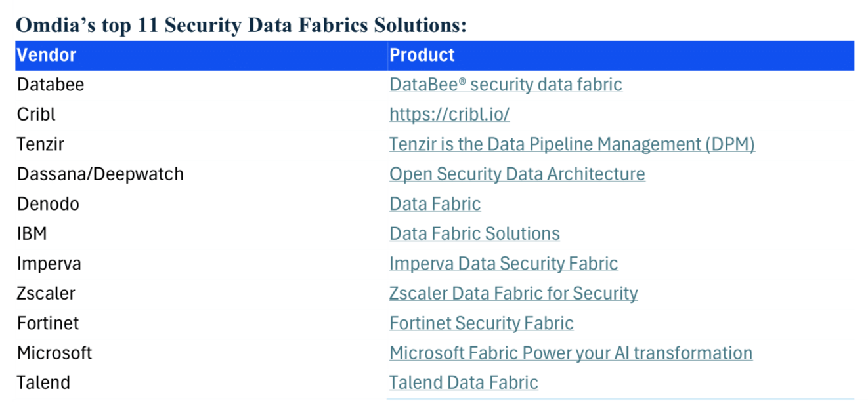
Task: Open the DataBee security data fabric link
Action: 506,85
